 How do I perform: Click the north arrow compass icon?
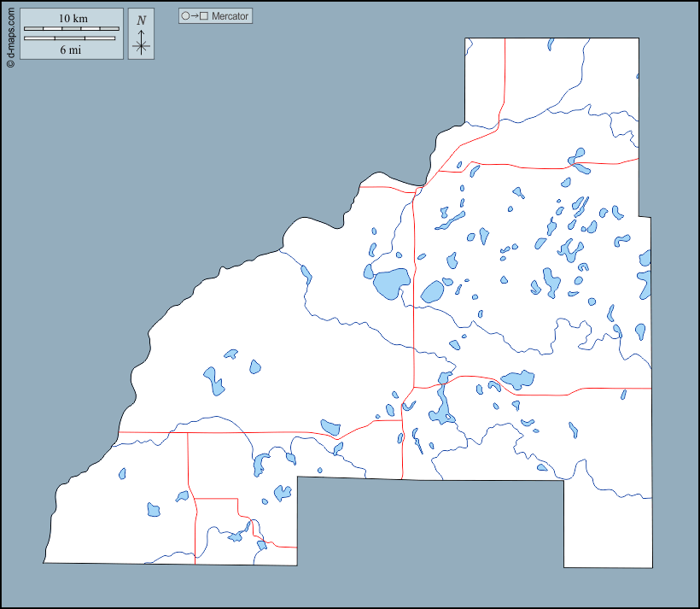point(141,35)
